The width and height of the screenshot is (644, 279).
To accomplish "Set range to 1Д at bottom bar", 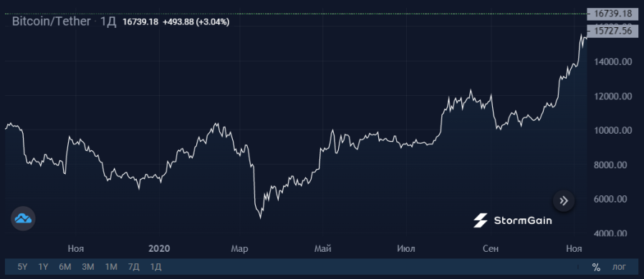I will coord(155,267).
